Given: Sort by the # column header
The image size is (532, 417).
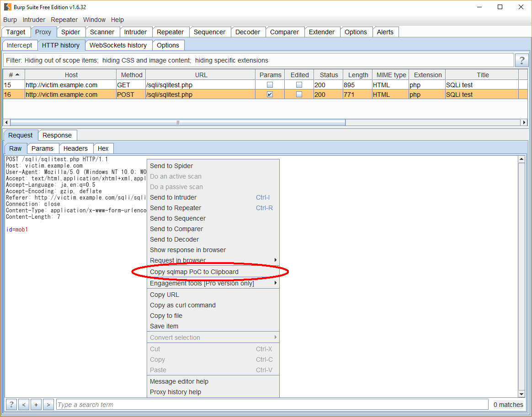Looking at the screenshot, I should point(14,75).
